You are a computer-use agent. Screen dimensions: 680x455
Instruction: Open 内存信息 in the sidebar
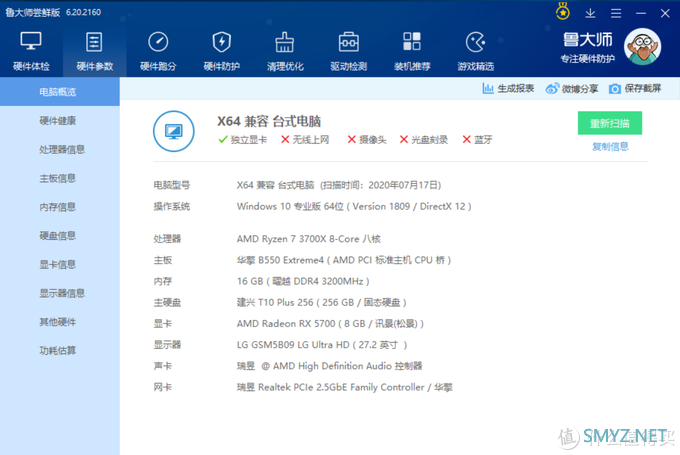coord(60,207)
